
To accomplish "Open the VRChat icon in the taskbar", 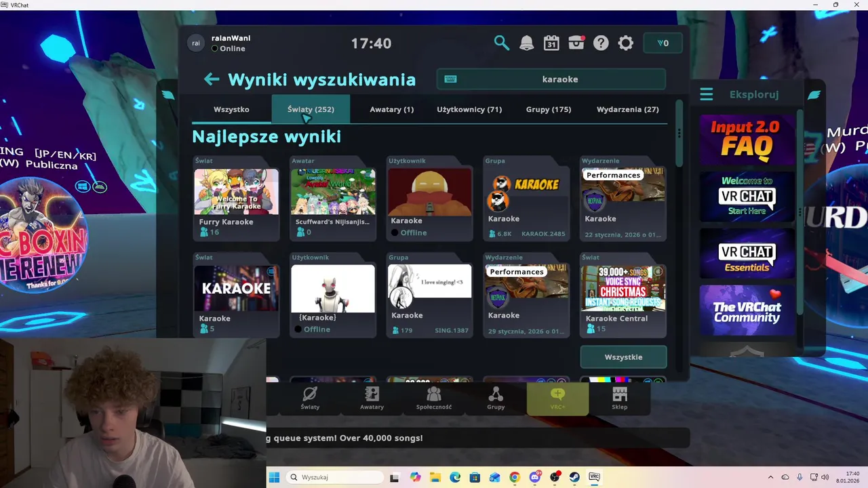I will tap(595, 477).
